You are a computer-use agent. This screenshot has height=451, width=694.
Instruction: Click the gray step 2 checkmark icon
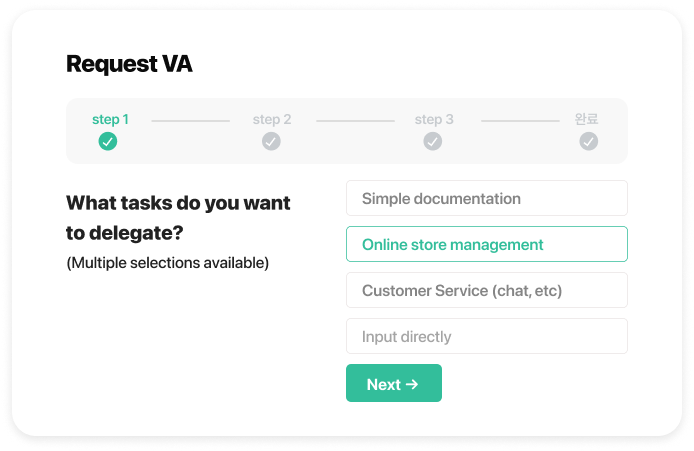pos(271,142)
